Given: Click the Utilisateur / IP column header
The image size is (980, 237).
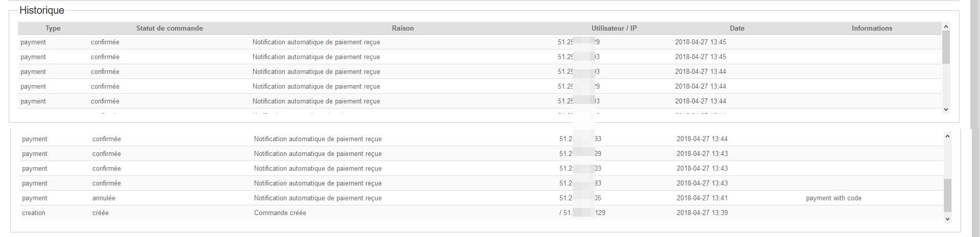Looking at the screenshot, I should point(614,29).
